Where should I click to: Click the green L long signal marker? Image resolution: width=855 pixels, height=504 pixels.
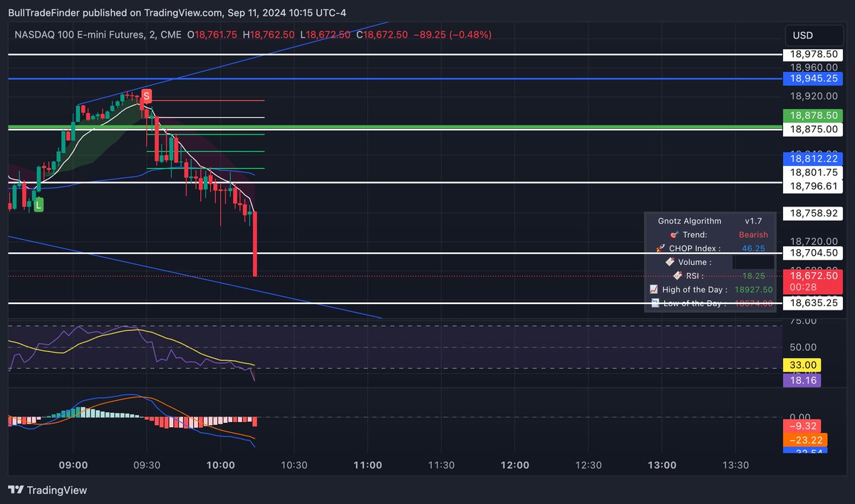pos(38,204)
